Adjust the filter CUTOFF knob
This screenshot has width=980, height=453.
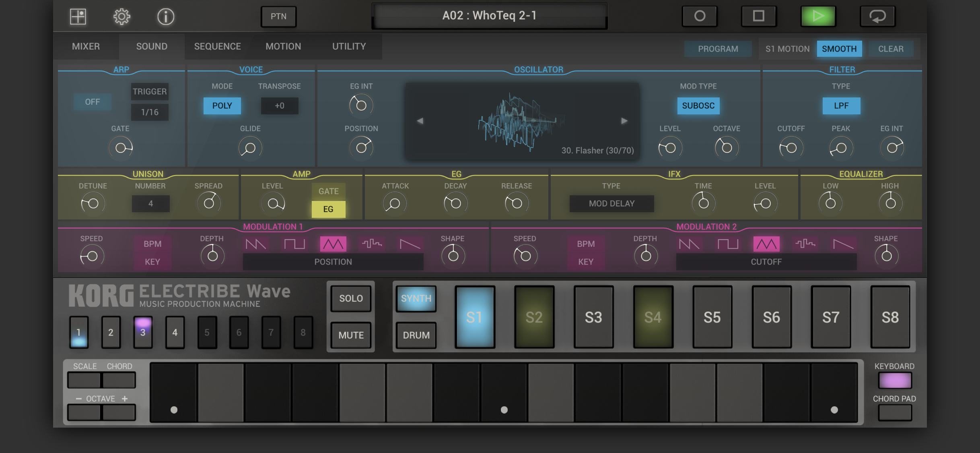(791, 148)
